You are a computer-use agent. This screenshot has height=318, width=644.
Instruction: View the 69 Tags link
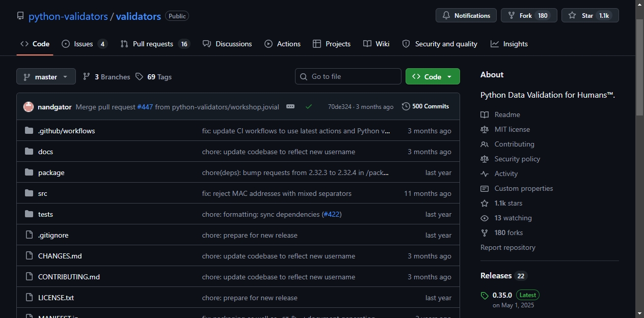pos(153,77)
